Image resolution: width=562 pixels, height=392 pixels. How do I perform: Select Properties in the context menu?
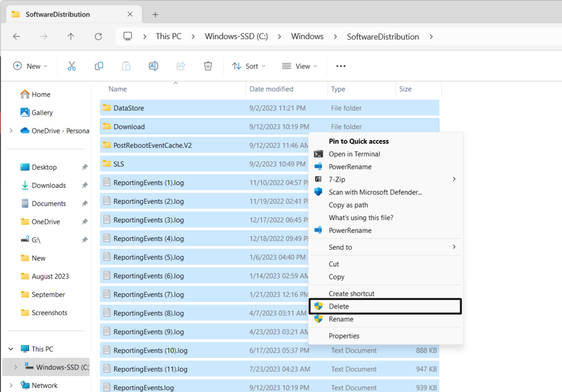[344, 336]
